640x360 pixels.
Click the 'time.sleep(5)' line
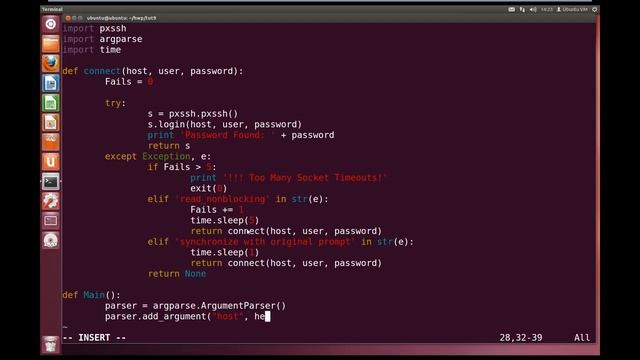coord(224,220)
